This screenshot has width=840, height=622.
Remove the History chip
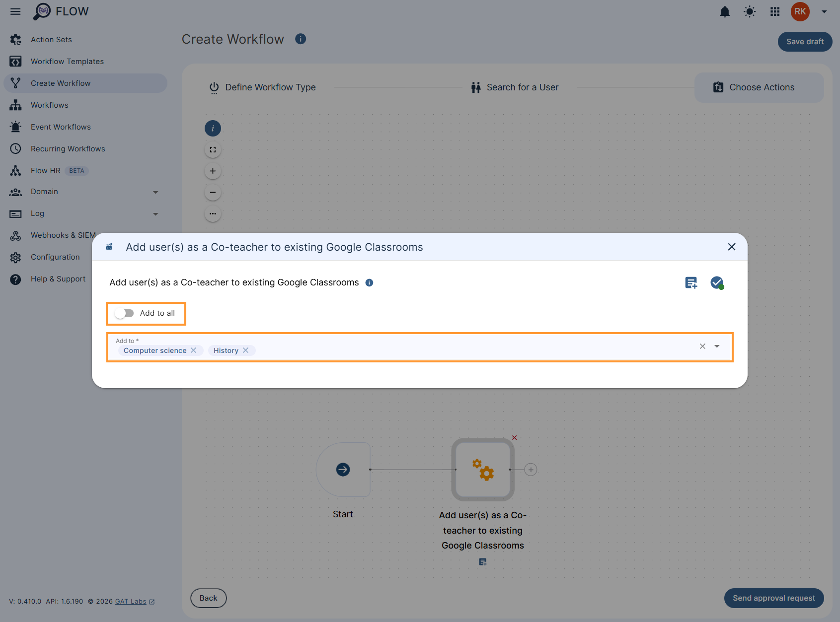point(246,350)
